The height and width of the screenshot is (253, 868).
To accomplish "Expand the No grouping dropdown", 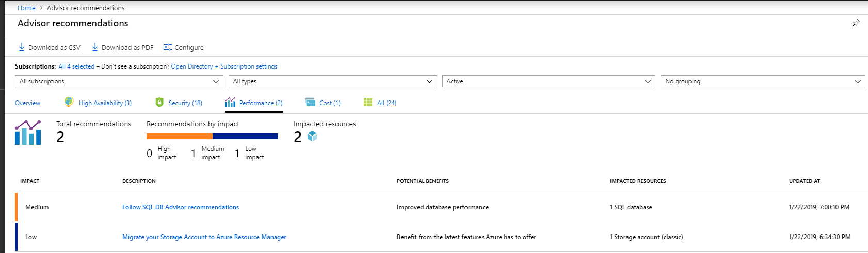I will (763, 81).
